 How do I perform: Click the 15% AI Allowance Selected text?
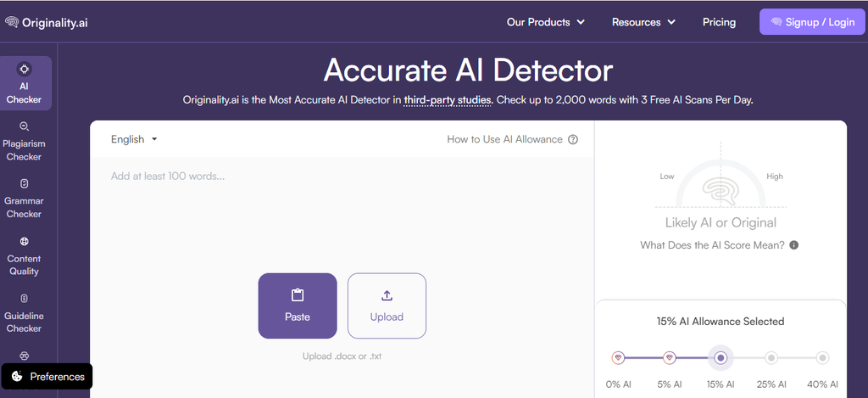[721, 322]
